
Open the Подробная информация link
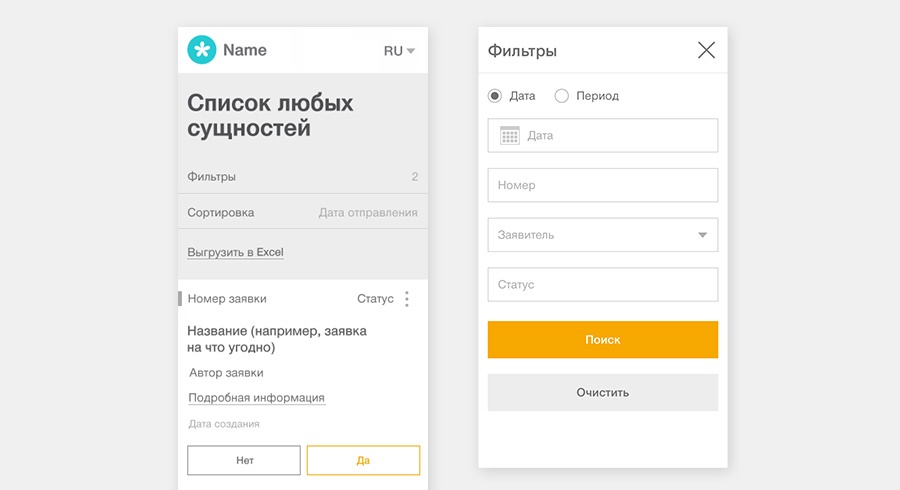257,398
